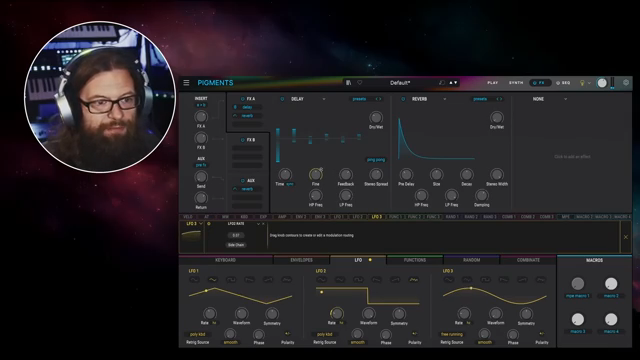Open LFO 1 Retrig Source poly kbd menu
This screenshot has width=640, height=360.
point(198,334)
